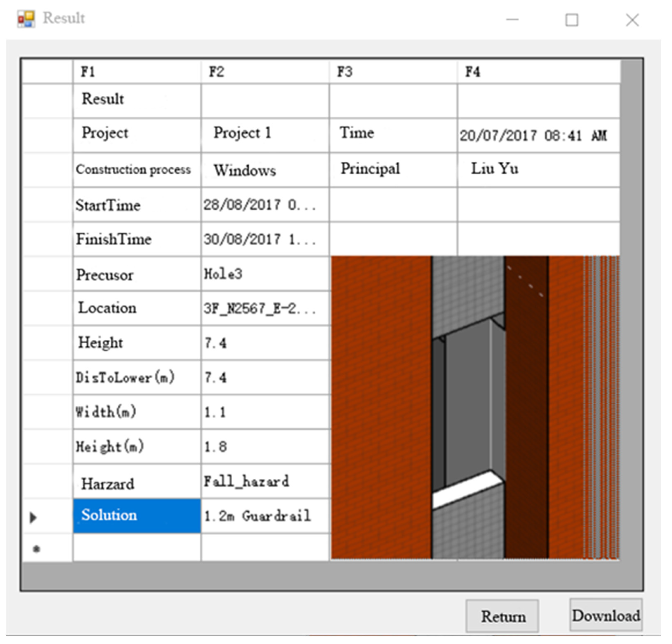Click the current row arrow indicator
Screen dimensions: 672x644
[33, 517]
